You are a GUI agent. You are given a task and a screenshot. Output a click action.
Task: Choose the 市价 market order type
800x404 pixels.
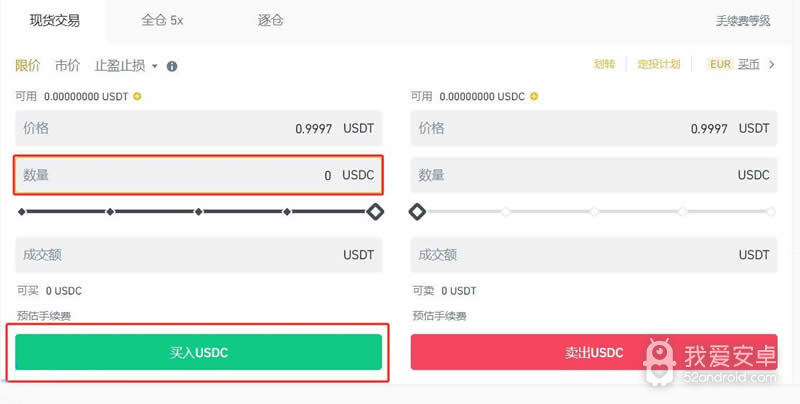pos(68,66)
